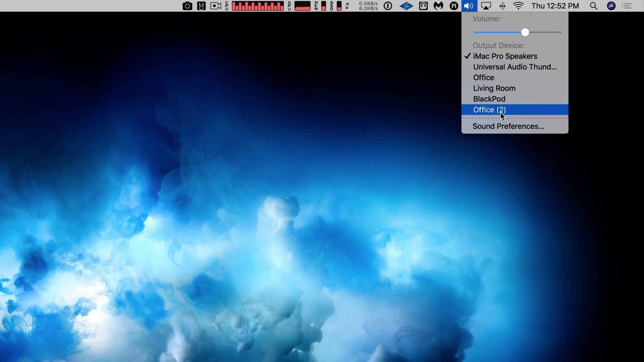The height and width of the screenshot is (362, 644).
Task: Select the highlighted Office (2) output
Action: [x=489, y=110]
